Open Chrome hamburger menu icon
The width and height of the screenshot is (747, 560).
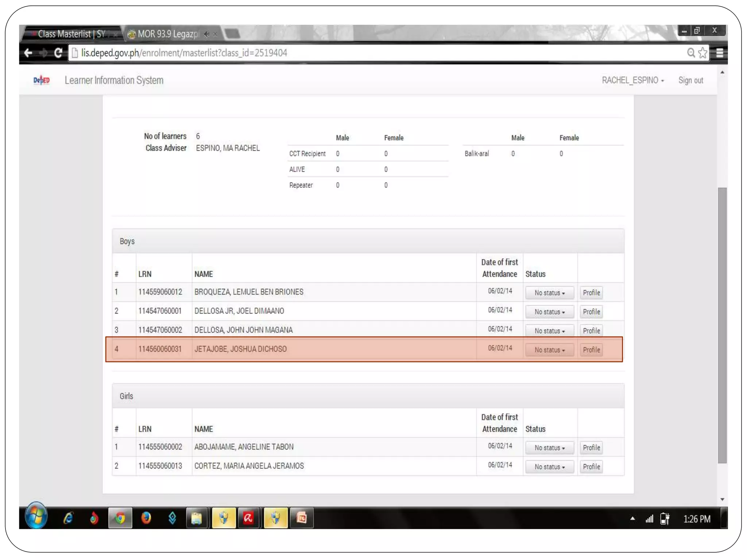pyautogui.click(x=719, y=53)
